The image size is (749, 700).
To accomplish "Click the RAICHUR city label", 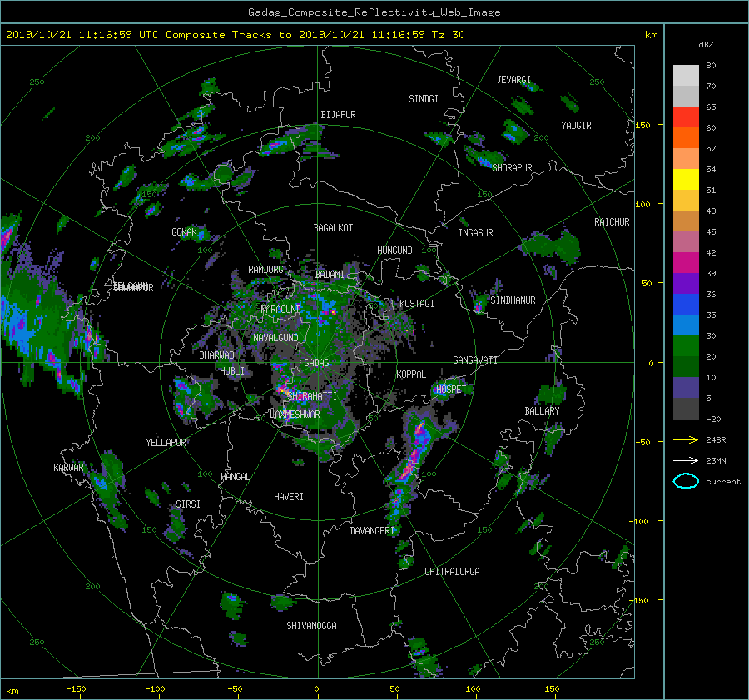I will [612, 222].
